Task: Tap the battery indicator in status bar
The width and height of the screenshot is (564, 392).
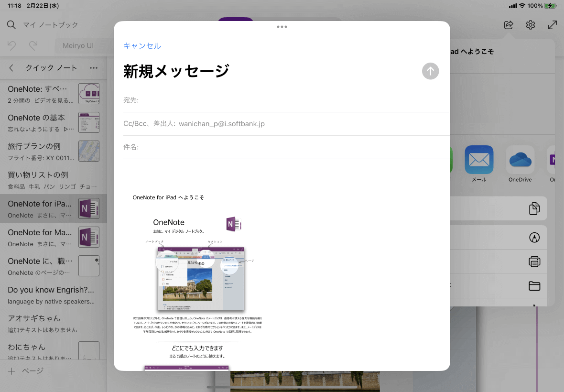Action: pos(550,6)
